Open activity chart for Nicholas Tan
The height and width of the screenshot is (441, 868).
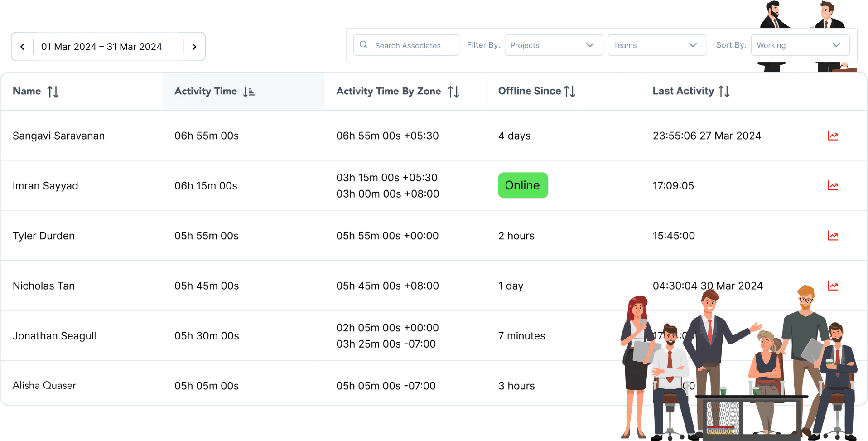(833, 286)
